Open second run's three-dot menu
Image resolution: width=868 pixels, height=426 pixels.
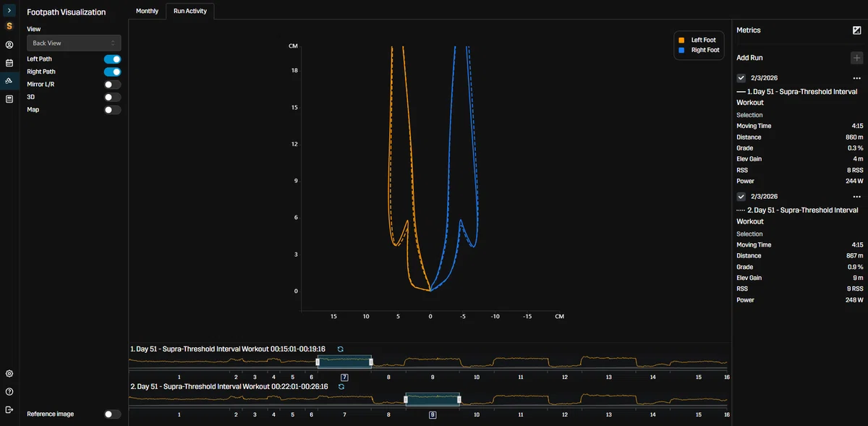pos(857,197)
